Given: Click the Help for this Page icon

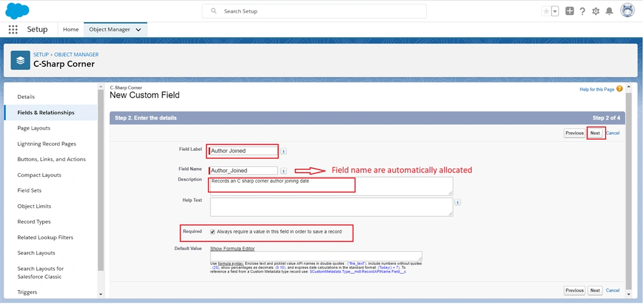Looking at the screenshot, I should tap(619, 89).
